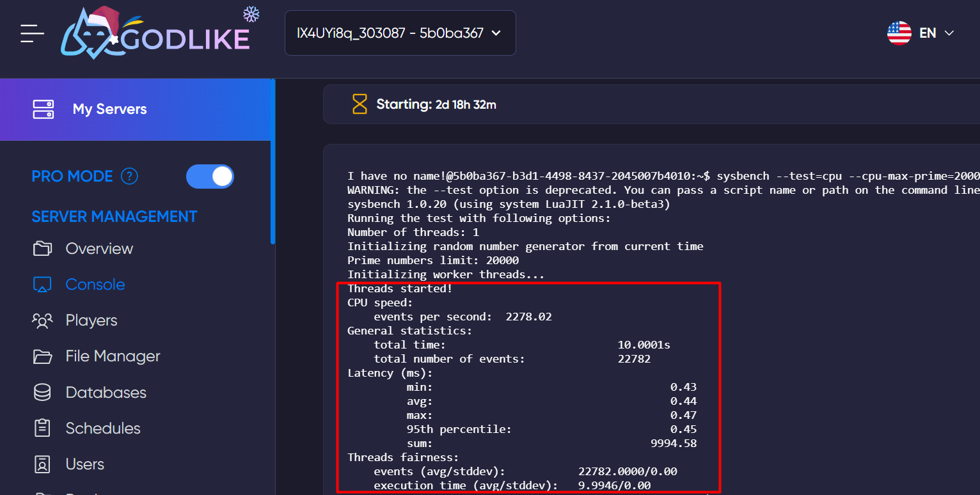The height and width of the screenshot is (495, 980).
Task: Click the Players people icon
Action: pyautogui.click(x=42, y=320)
